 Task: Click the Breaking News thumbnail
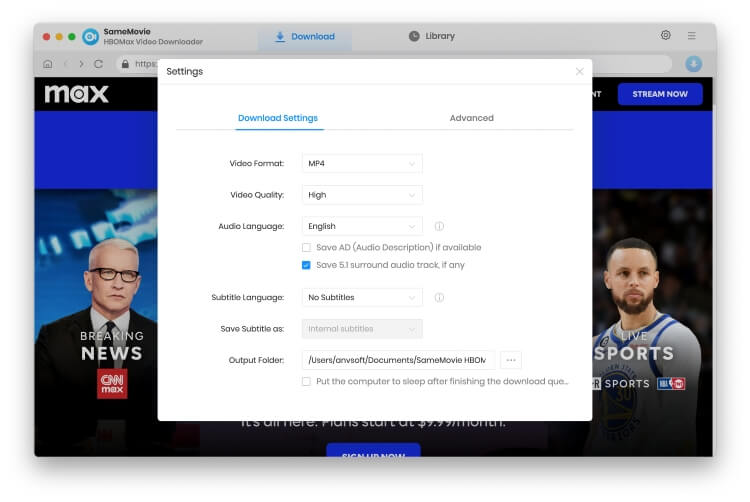click(96, 323)
